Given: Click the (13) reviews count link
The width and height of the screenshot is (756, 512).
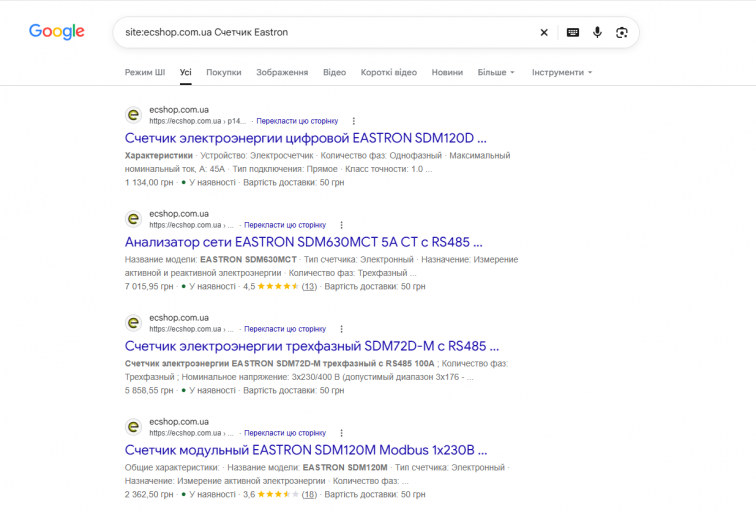Looking at the screenshot, I should click(x=309, y=286).
